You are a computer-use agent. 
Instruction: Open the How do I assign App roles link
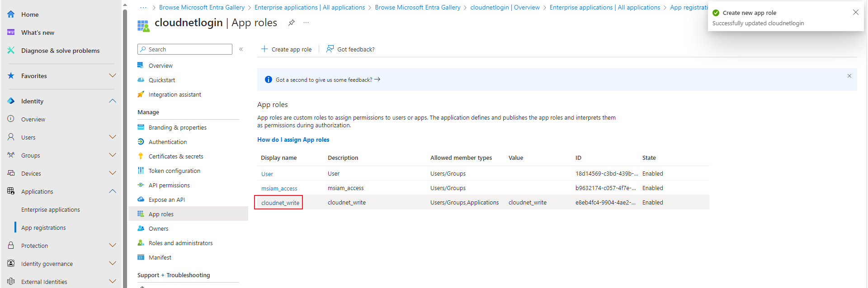(x=293, y=139)
